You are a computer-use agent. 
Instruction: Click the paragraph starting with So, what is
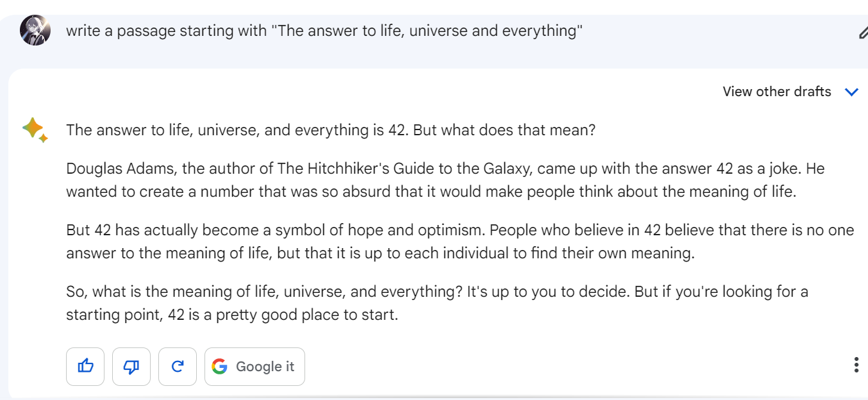point(437,303)
